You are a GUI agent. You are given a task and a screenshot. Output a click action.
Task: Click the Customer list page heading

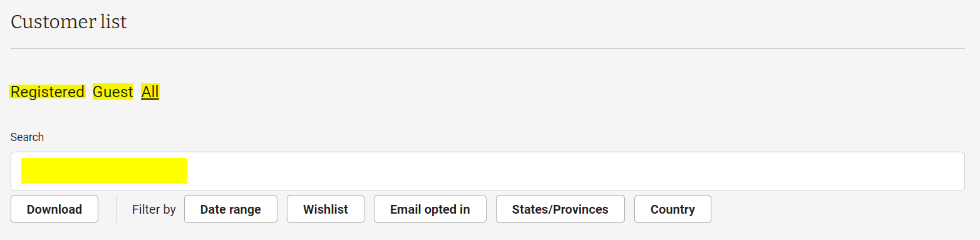[69, 22]
